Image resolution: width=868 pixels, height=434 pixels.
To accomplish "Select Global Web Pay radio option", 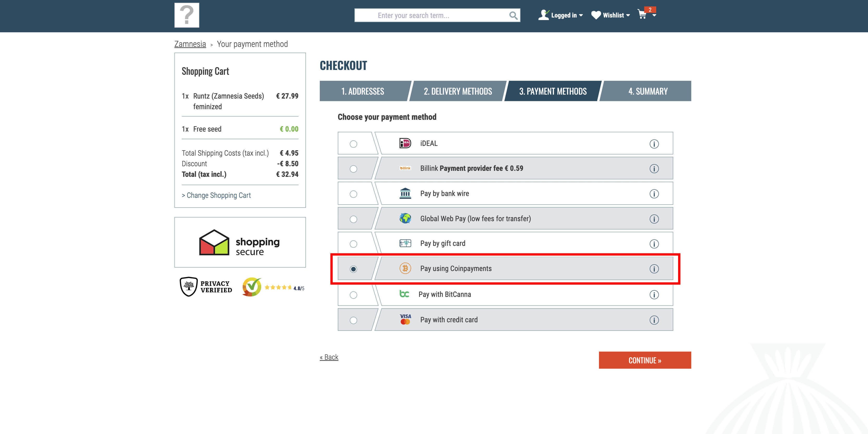I will 353,219.
